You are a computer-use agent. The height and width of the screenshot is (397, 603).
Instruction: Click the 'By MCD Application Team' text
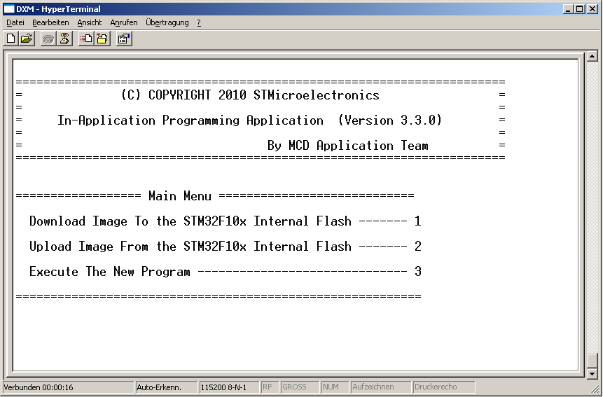click(x=348, y=145)
